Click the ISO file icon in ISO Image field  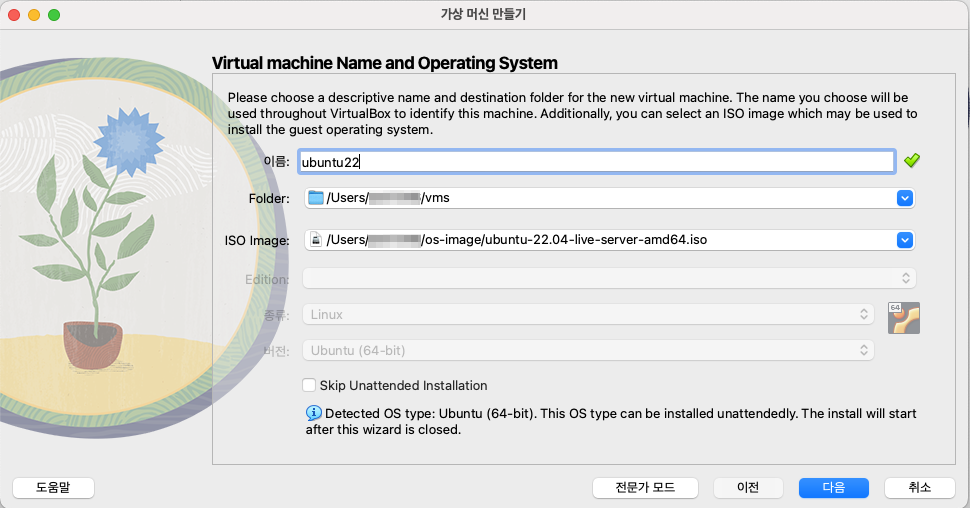point(315,240)
